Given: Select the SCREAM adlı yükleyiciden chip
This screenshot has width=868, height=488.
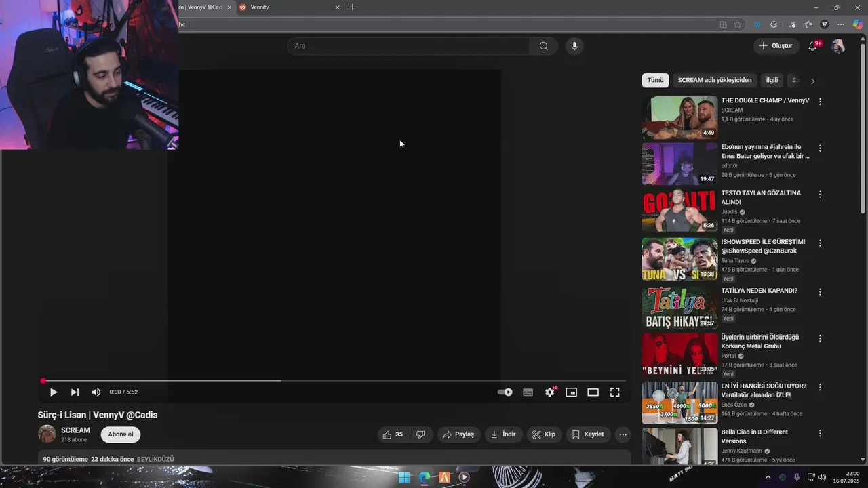Looking at the screenshot, I should click(x=715, y=80).
